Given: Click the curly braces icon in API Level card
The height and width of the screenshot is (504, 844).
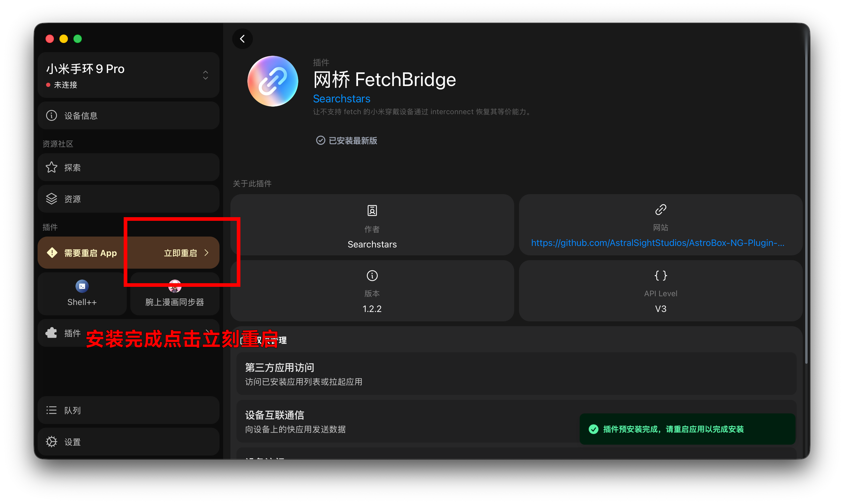Looking at the screenshot, I should 661,275.
